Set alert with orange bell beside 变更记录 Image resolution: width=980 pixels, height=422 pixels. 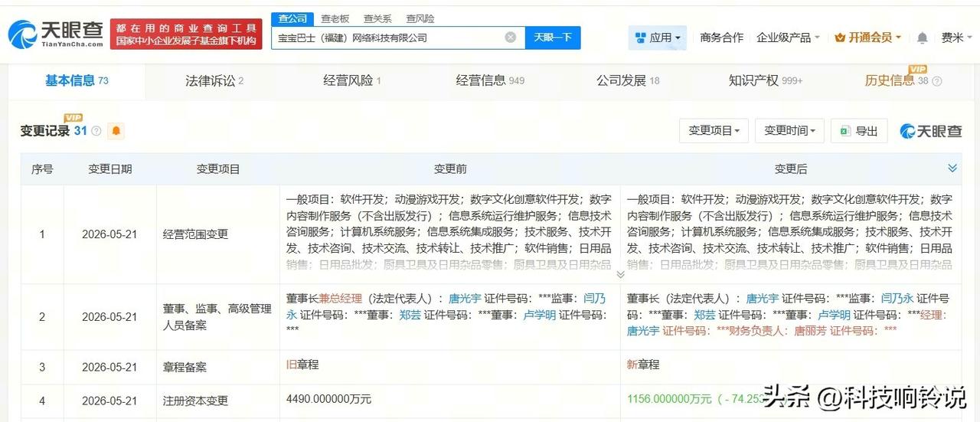[116, 131]
